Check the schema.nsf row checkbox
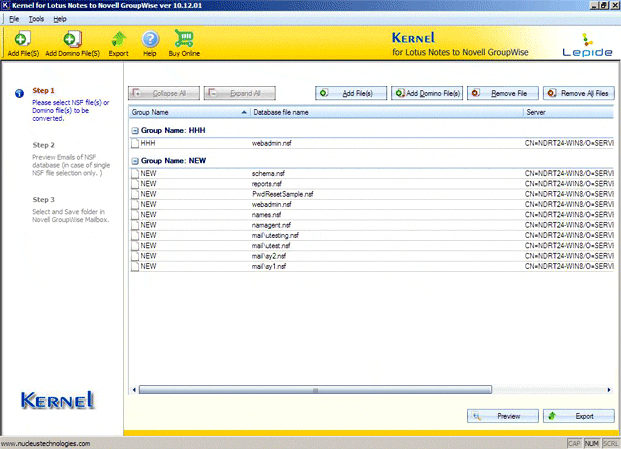This screenshot has width=621, height=449. click(135, 173)
